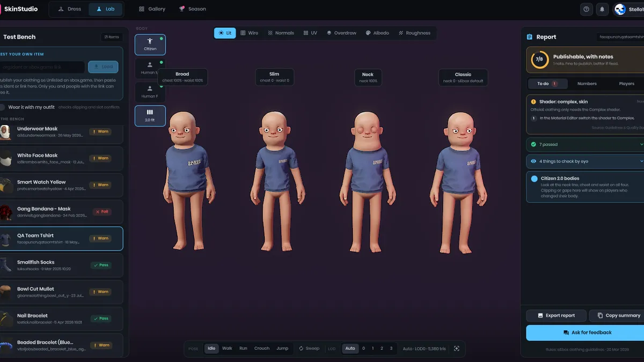
Task: Set LOD level to 0
Action: pyautogui.click(x=363, y=349)
